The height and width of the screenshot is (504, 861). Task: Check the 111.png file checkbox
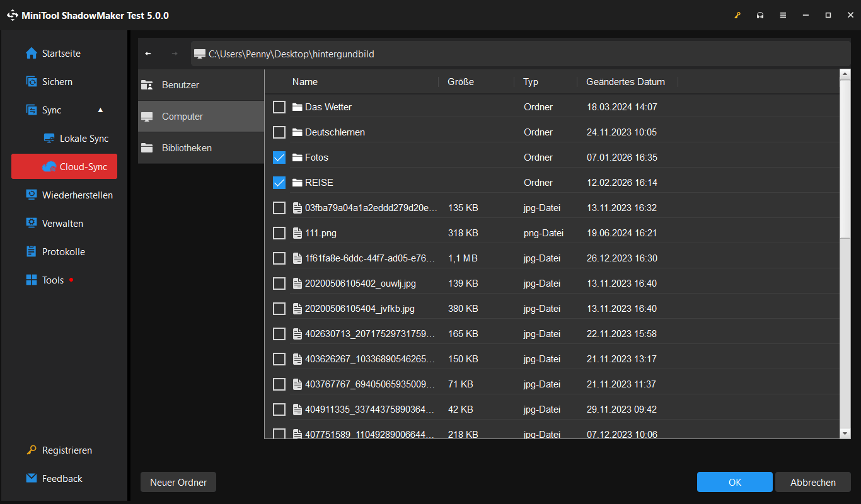[x=279, y=233]
